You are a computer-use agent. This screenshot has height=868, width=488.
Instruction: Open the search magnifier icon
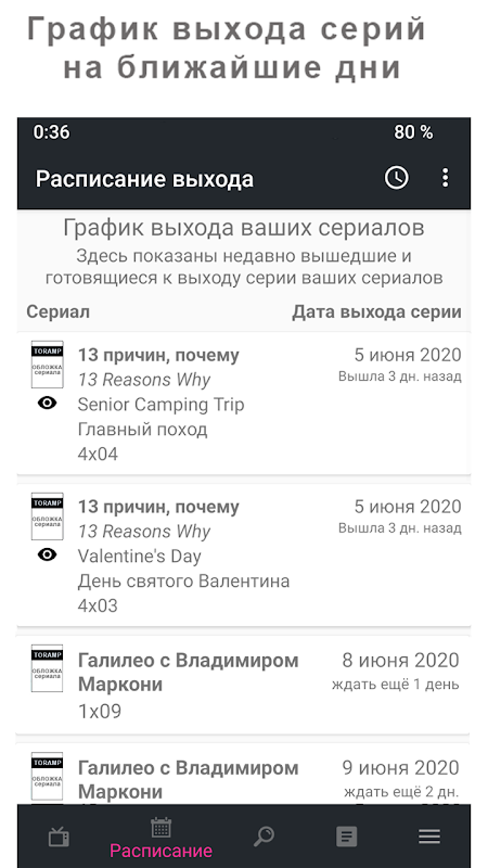coord(264,836)
